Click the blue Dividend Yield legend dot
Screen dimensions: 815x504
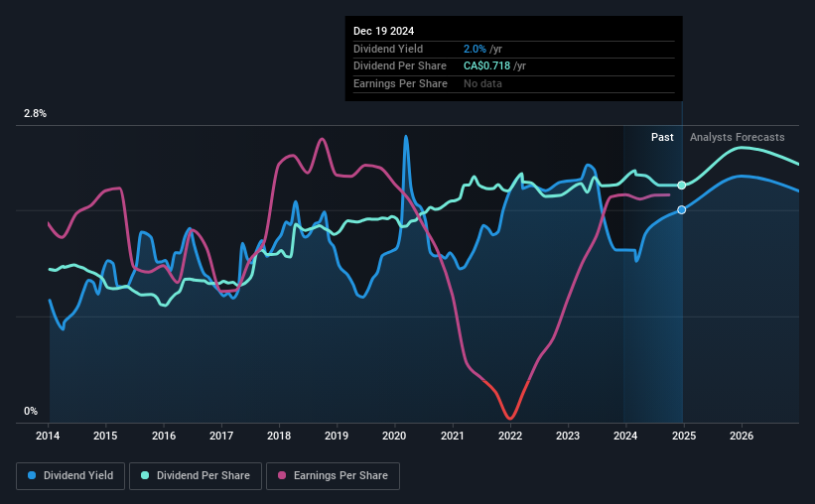tap(32, 475)
